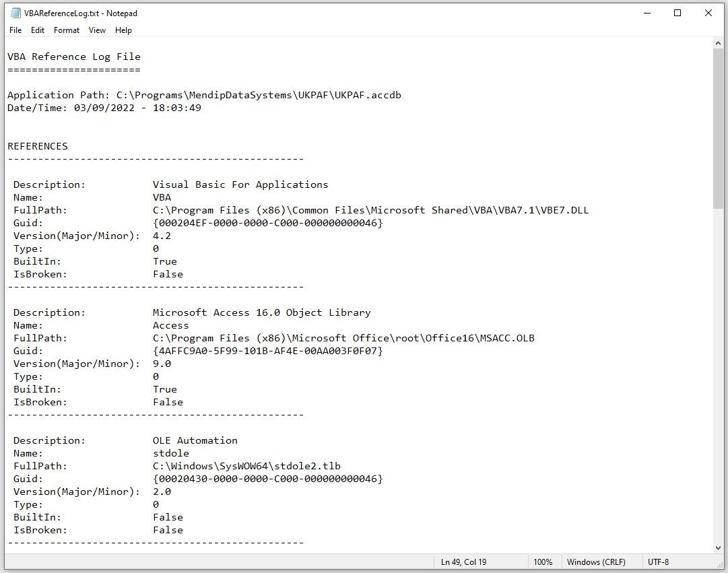Viewport: 728px width, 573px height.
Task: Click the 'OLE Automation' description
Action: 195,440
